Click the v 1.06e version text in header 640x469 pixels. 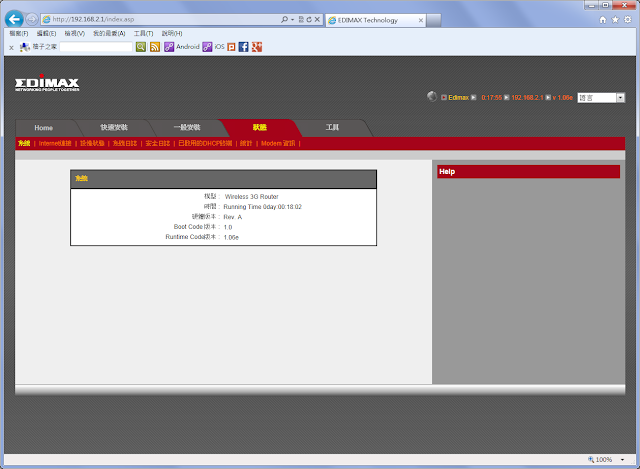(x=562, y=98)
